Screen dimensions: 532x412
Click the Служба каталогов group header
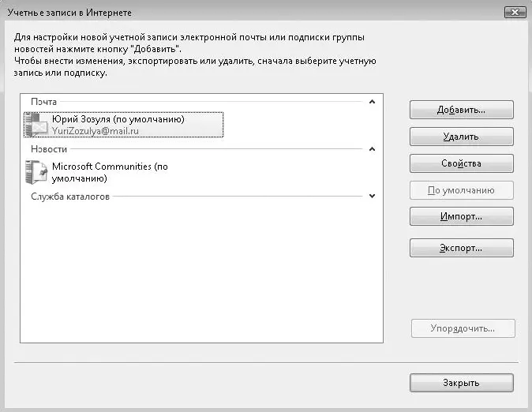click(70, 197)
